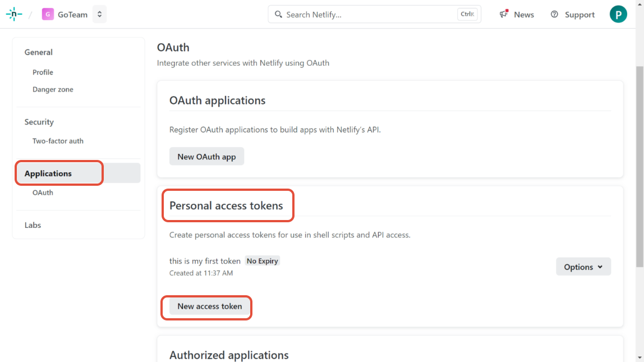The image size is (644, 362).
Task: Expand the token Options dropdown
Action: (583, 267)
